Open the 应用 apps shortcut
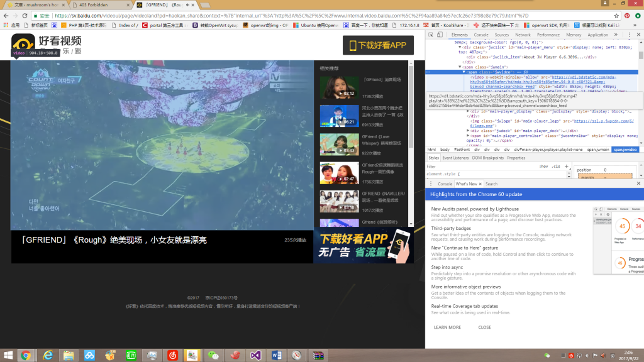 (x=11, y=25)
